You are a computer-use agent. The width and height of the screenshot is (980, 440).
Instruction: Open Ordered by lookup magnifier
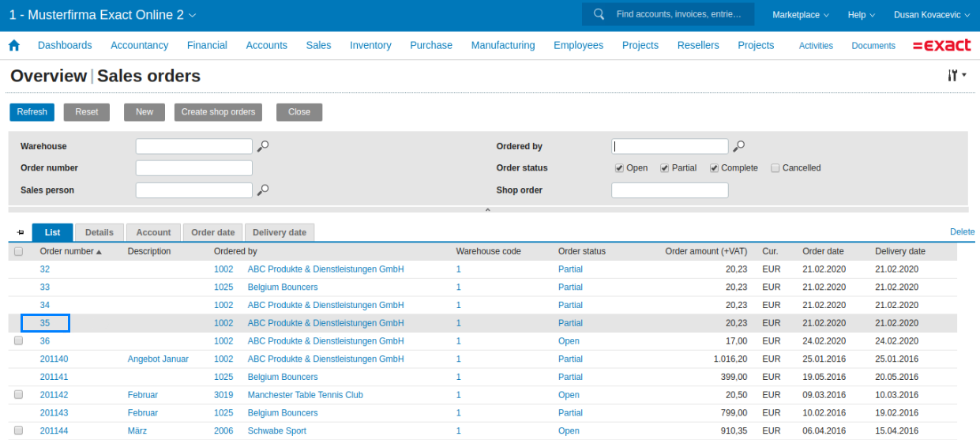pyautogui.click(x=739, y=146)
